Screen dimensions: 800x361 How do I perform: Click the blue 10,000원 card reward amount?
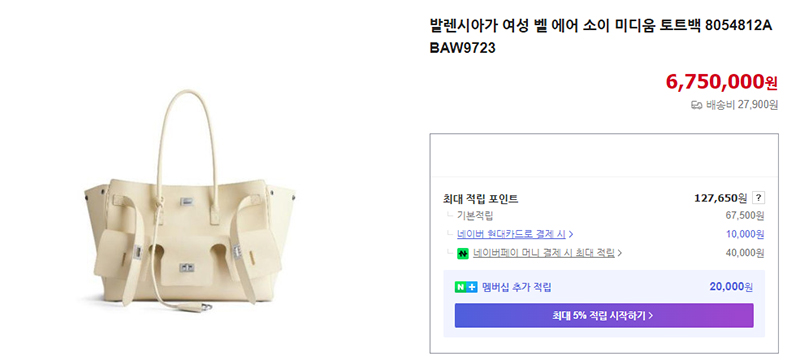click(745, 234)
